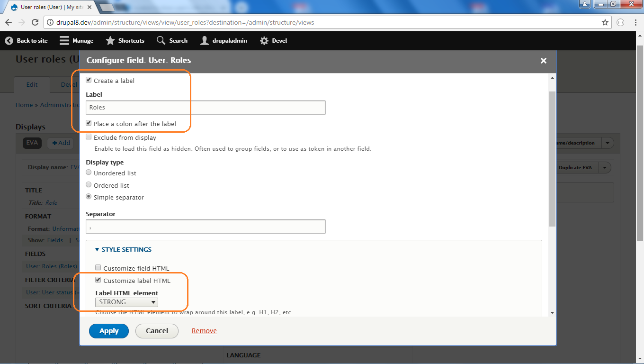Open the Chrome three-dot menu
This screenshot has height=364, width=644.
point(635,22)
